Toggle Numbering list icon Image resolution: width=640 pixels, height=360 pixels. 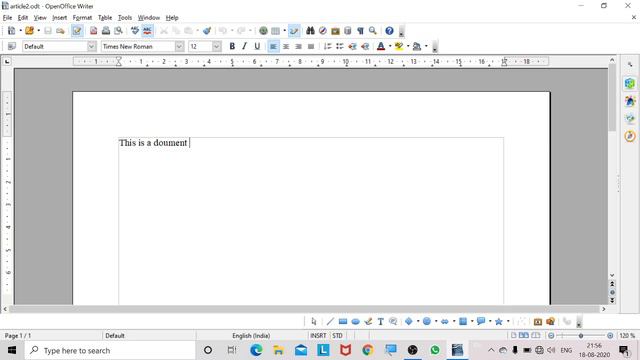click(327, 46)
